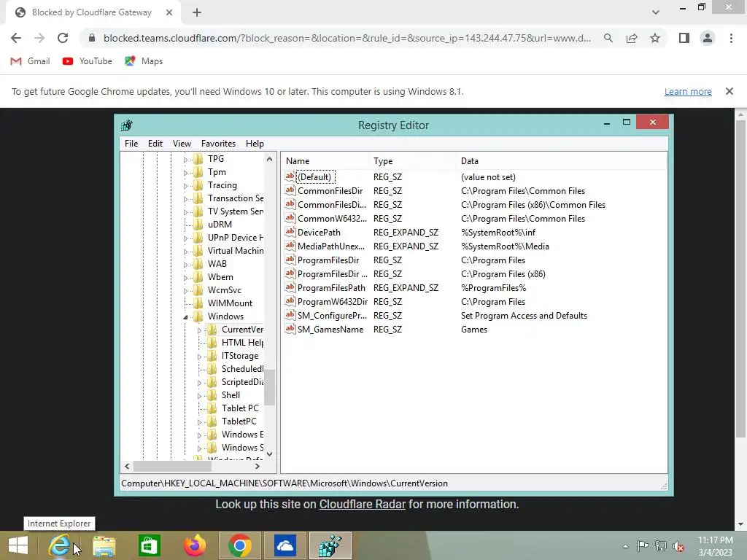This screenshot has width=747, height=560.
Task: Click the ProgramFilesDir value string icon
Action: pos(290,260)
